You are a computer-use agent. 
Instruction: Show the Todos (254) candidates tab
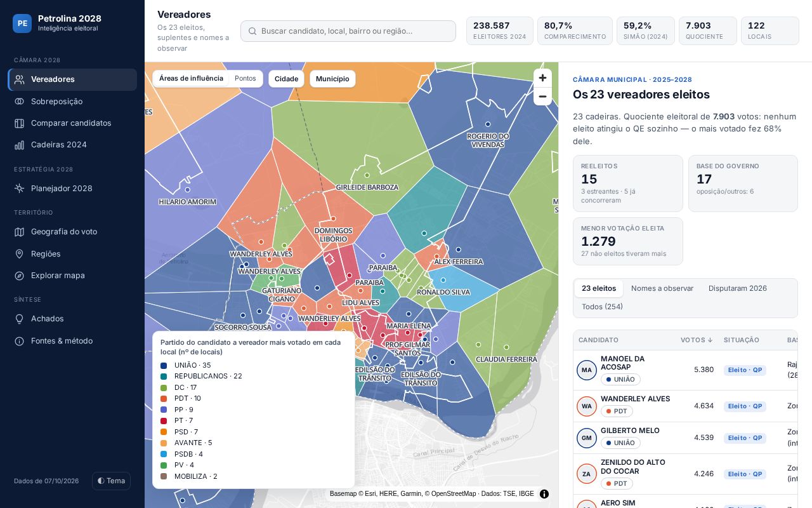602,307
